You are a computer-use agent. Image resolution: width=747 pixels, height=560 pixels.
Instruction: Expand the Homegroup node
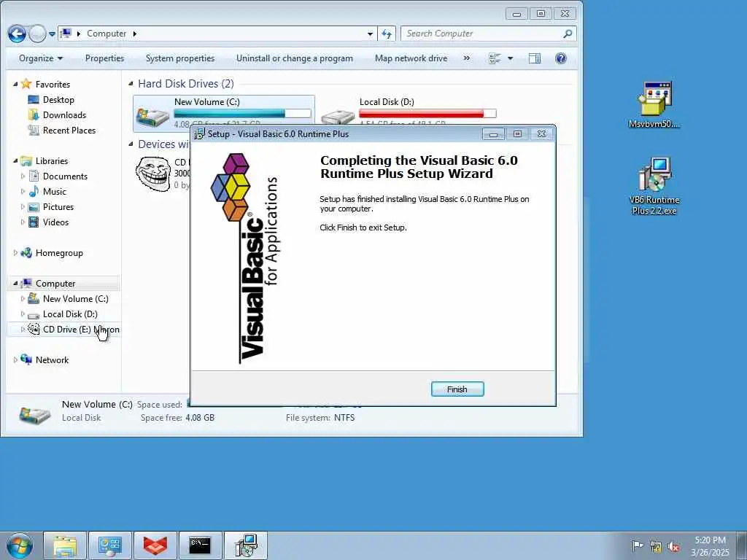click(15, 253)
